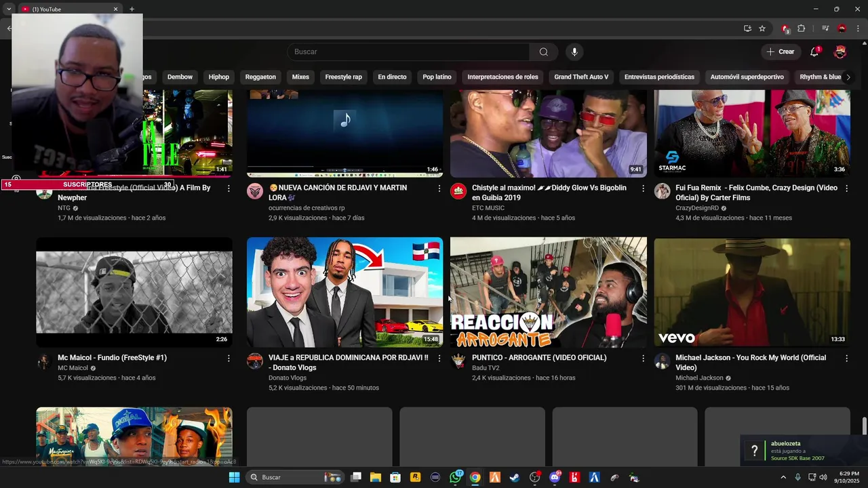Open a new browser tab
Viewport: 868px width, 488px height.
(x=132, y=9)
